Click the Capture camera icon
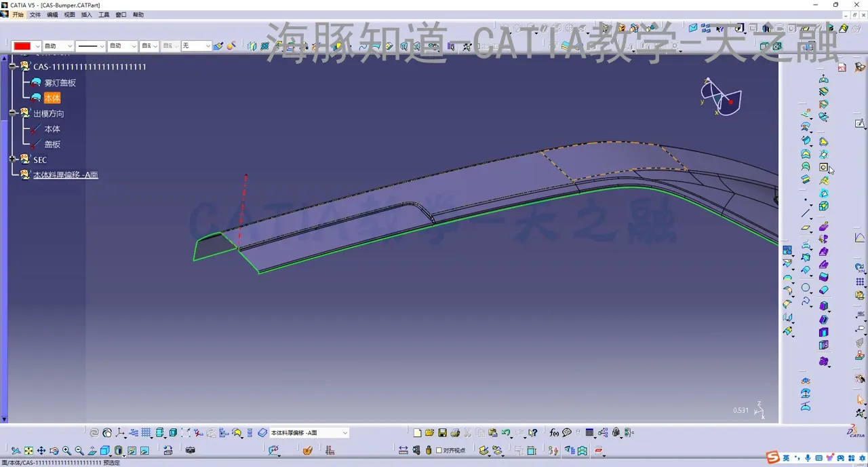 pos(190,450)
